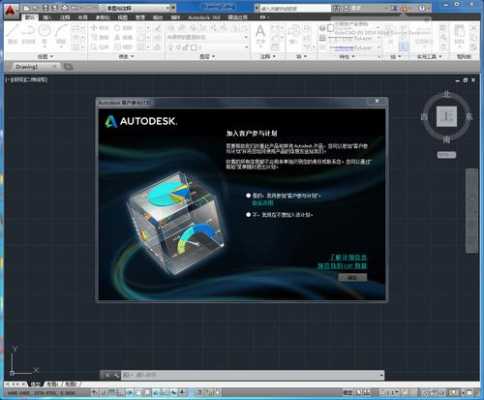Viewport: 484px width, 400px height.
Task: Click the viewport controls label at top-left of canvas
Action: (x=27, y=79)
